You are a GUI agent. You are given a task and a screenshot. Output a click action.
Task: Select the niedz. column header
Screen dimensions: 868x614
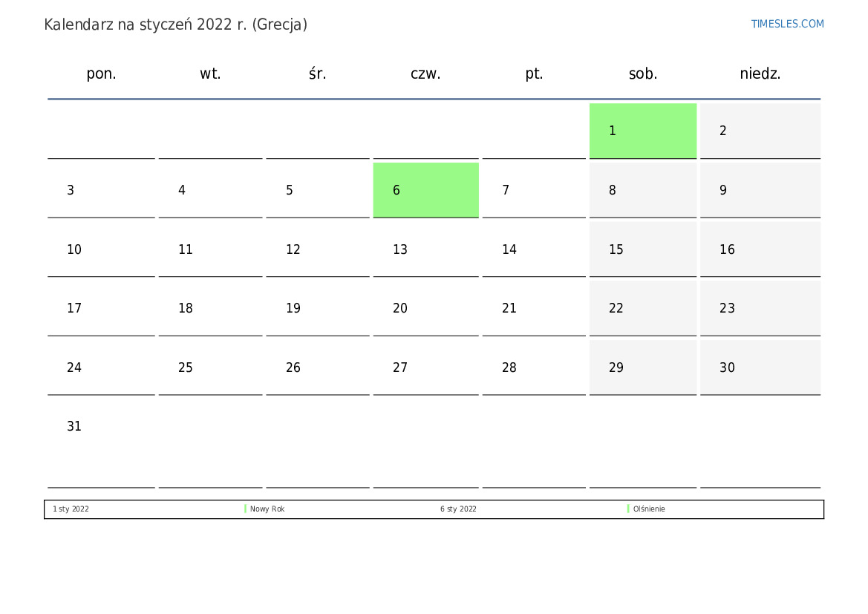760,74
